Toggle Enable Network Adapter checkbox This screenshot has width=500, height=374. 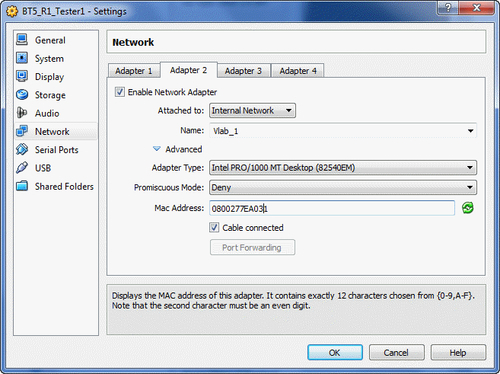coord(120,92)
